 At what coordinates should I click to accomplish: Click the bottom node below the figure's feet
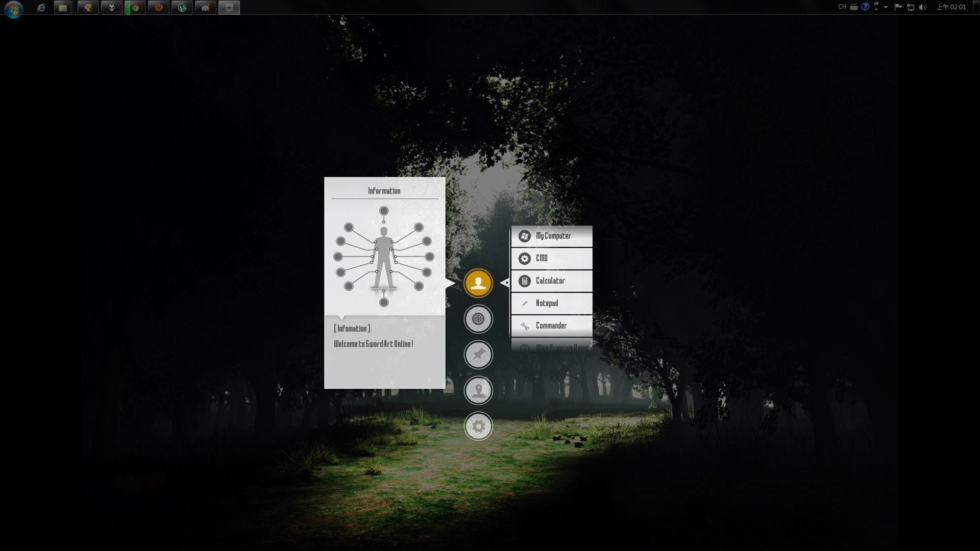tap(384, 303)
